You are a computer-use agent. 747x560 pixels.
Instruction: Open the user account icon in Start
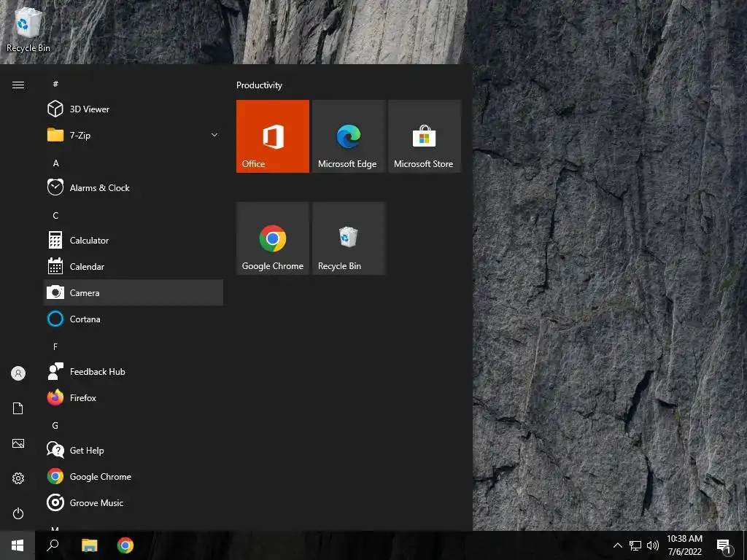coord(18,373)
